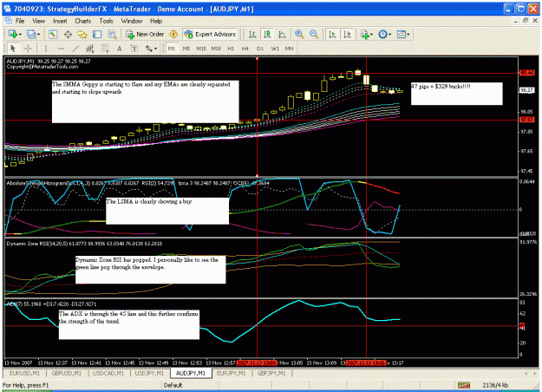The image size is (542, 392).
Task: Open MetaEditor with the yellow diamond icon
Action: pos(173,34)
